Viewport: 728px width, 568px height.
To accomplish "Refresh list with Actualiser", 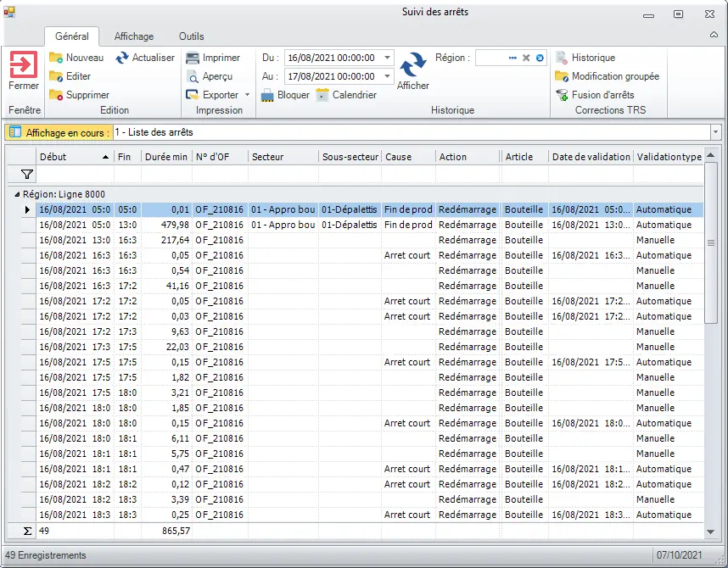I will (x=145, y=58).
